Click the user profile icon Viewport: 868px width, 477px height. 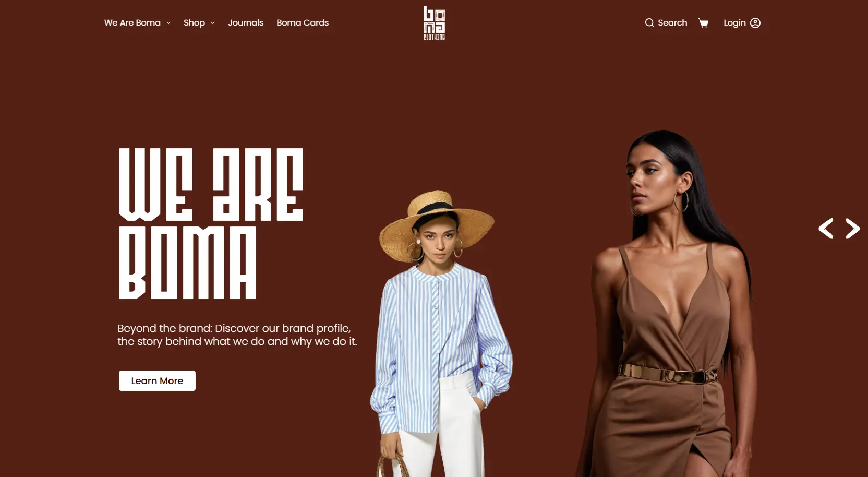tap(755, 23)
